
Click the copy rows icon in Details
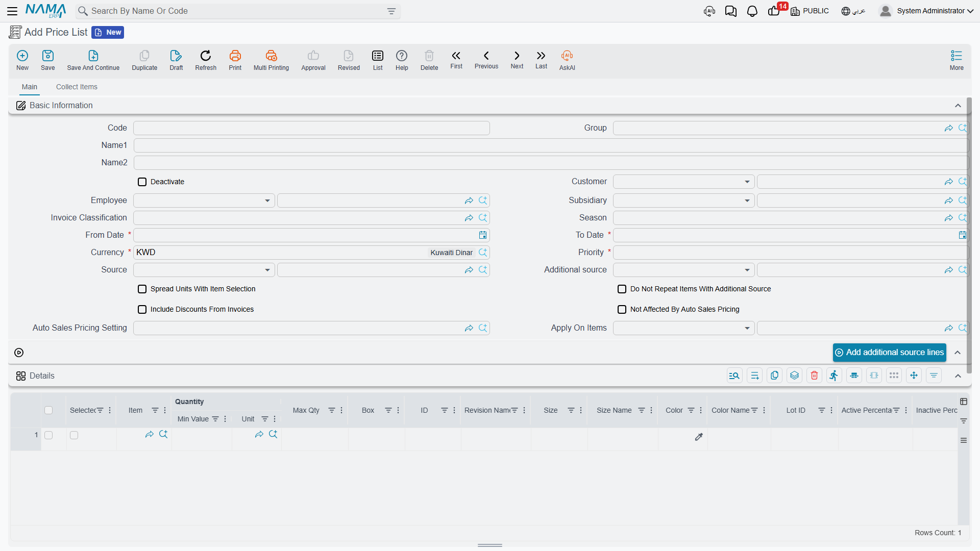pos(774,375)
